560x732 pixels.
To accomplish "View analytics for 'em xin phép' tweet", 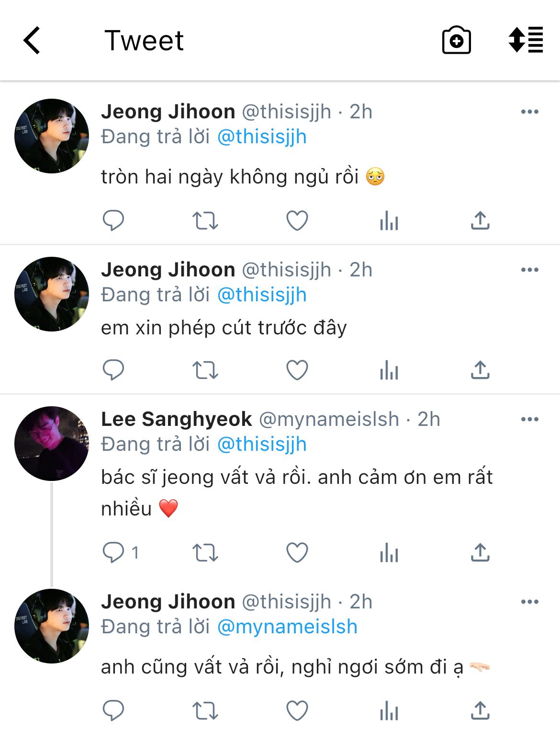I will (x=389, y=370).
